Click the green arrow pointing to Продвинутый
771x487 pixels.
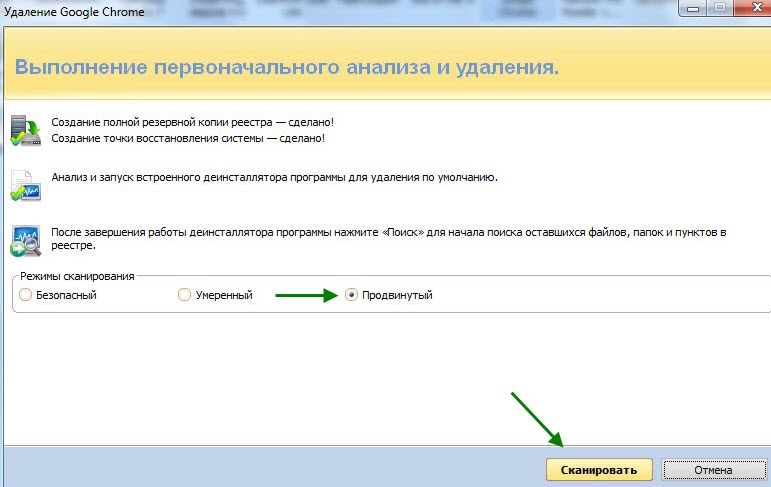(307, 295)
